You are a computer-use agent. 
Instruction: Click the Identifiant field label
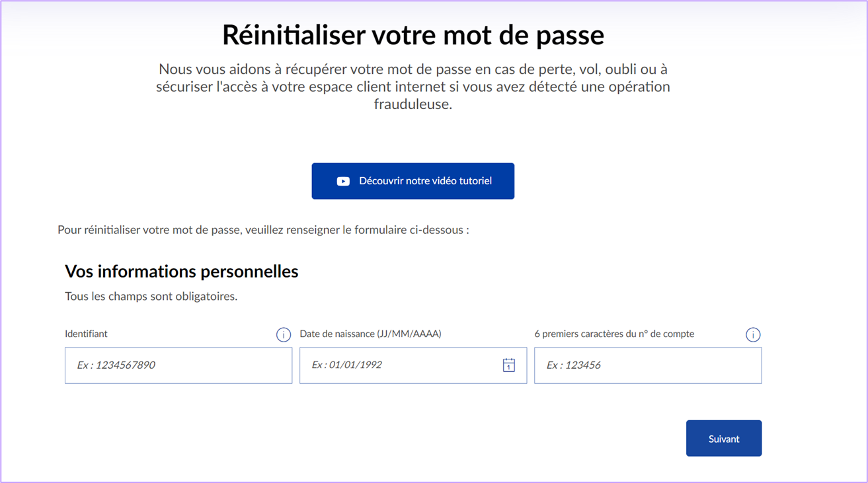point(86,334)
